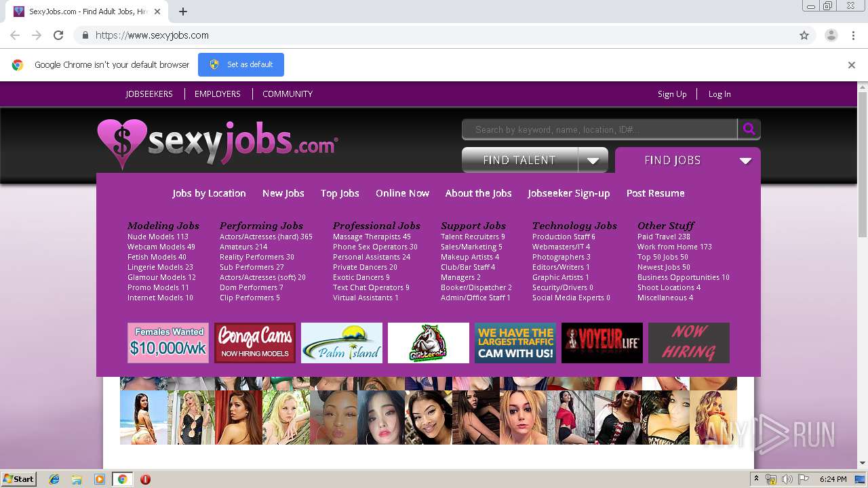Expand the Find Talent dropdown arrow
This screenshot has height=488, width=868.
click(x=593, y=161)
